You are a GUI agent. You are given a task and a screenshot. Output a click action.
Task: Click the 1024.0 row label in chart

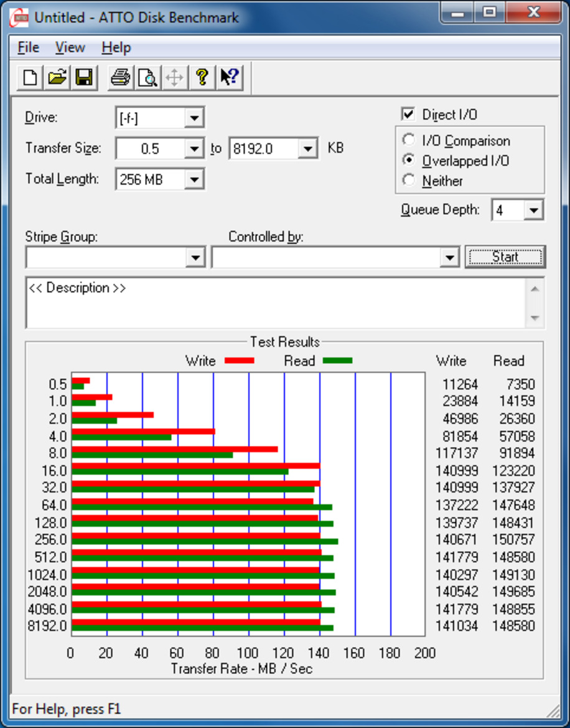pyautogui.click(x=47, y=575)
